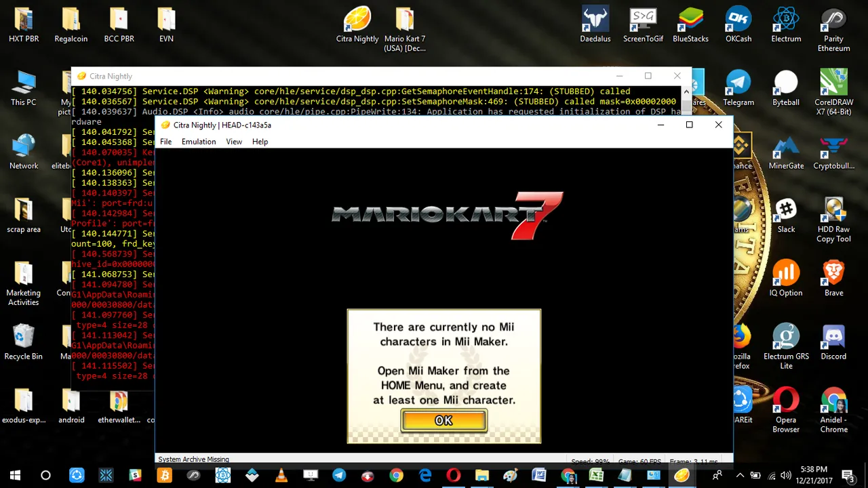
Task: Open Microsoft Edge taskbar icon
Action: coord(425,475)
